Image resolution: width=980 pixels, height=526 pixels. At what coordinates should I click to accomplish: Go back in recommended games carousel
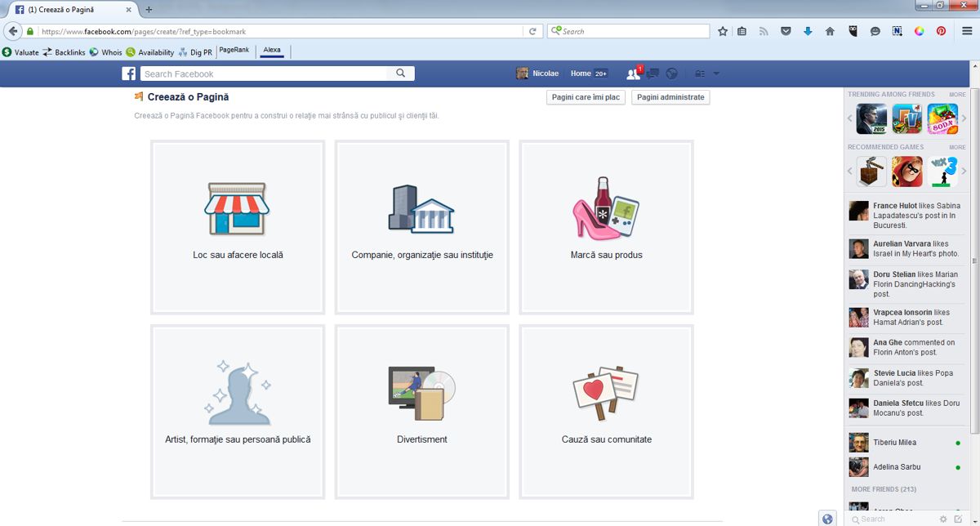[850, 172]
